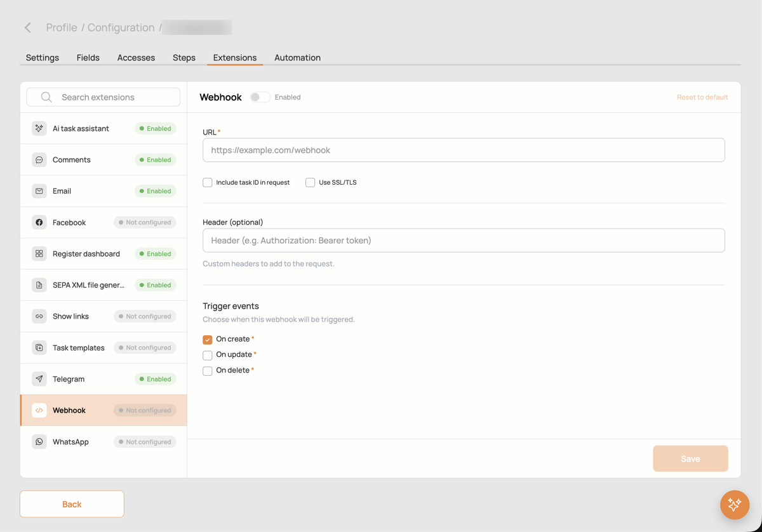Screen dimensions: 762x532
Task: Click Reset to default link
Action: (x=702, y=97)
